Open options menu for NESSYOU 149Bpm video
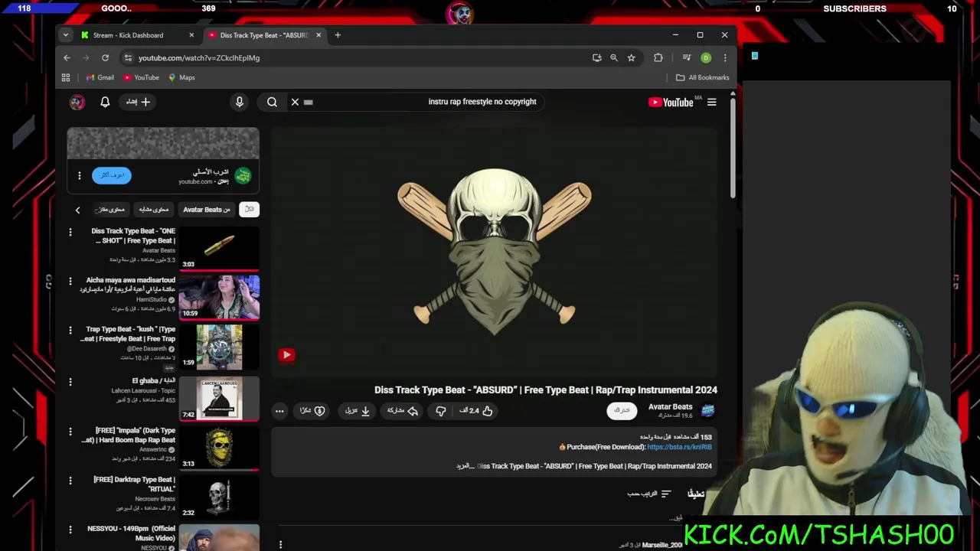The width and height of the screenshot is (980, 551). (70, 530)
